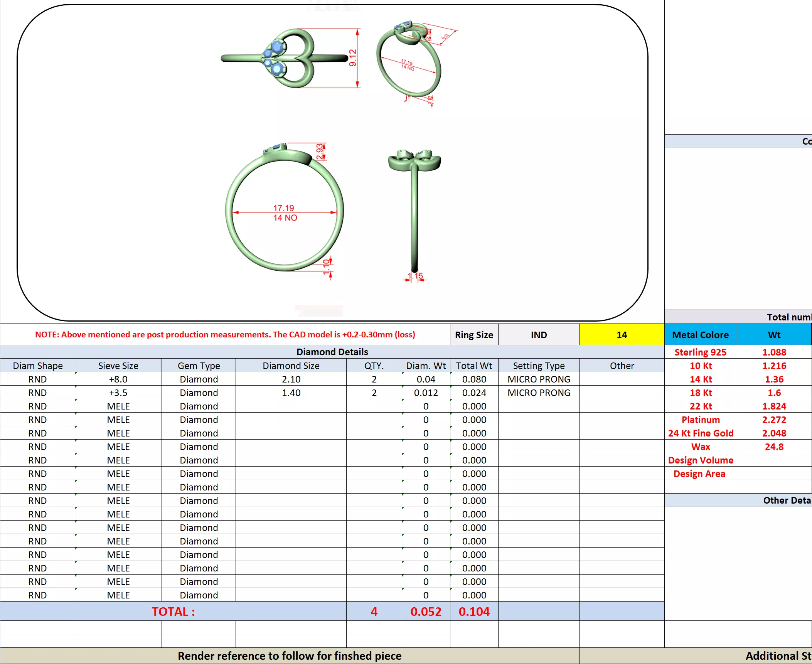Click the 18 Kt weight value 1.6
Image resolution: width=812 pixels, height=664 pixels.
pyautogui.click(x=774, y=393)
